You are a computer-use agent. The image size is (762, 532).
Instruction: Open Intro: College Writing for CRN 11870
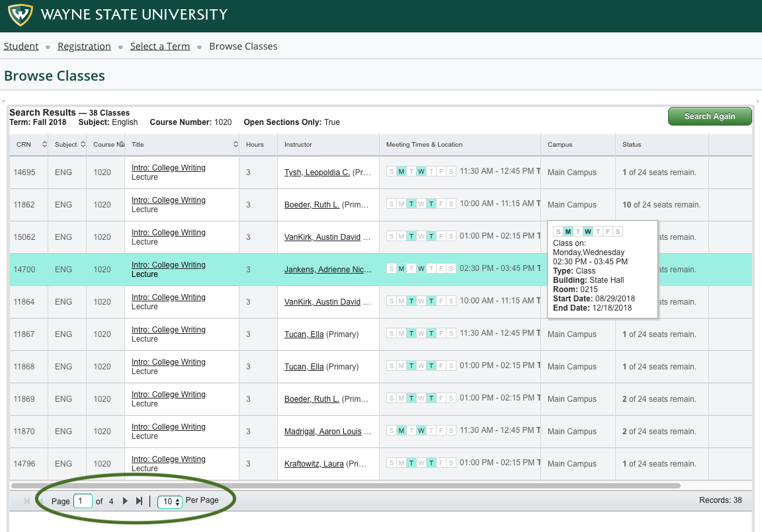point(168,427)
